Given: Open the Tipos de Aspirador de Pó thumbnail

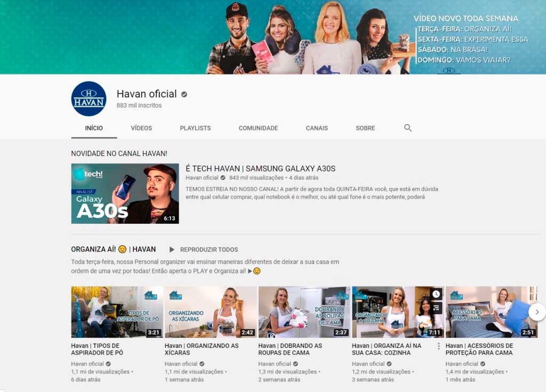Looking at the screenshot, I should (x=117, y=312).
